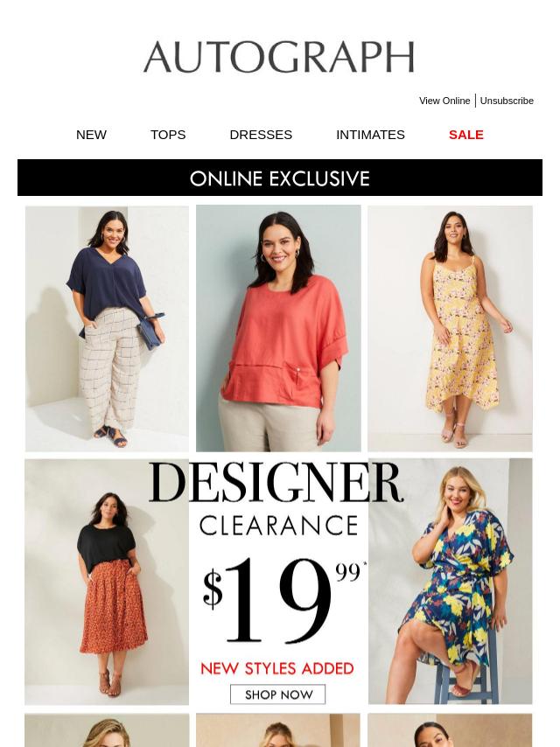This screenshot has height=747, width=560.
Task: Open the partially visible bottom-right model photo
Action: 450,730
